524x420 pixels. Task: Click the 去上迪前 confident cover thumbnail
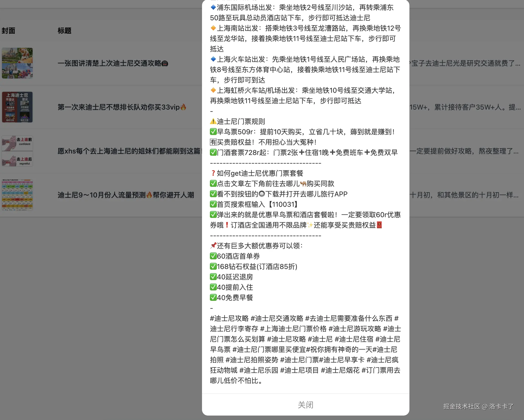point(17,151)
